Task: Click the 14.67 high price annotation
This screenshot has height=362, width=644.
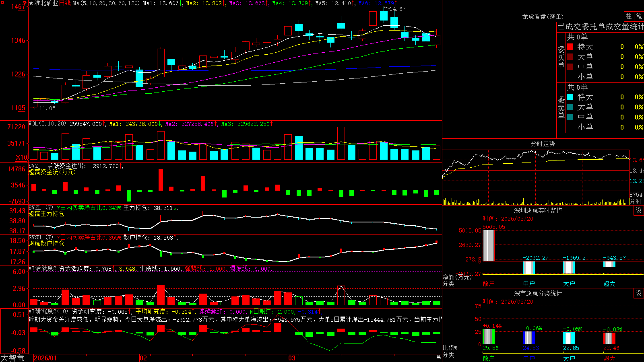Action: coord(398,9)
